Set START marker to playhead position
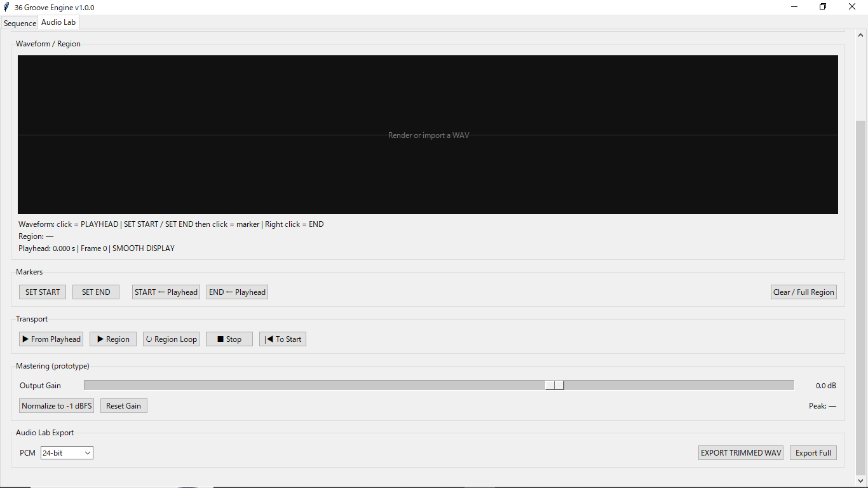The width and height of the screenshot is (868, 488). tap(166, 292)
